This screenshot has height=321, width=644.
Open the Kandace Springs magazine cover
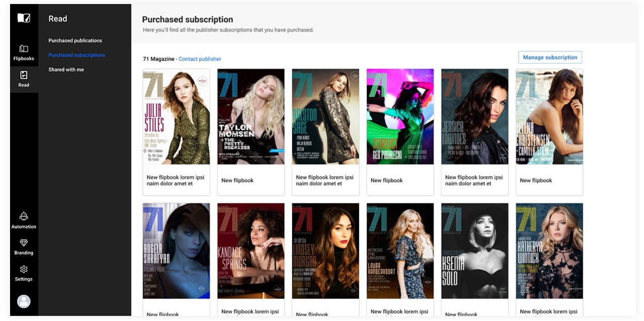pyautogui.click(x=251, y=251)
